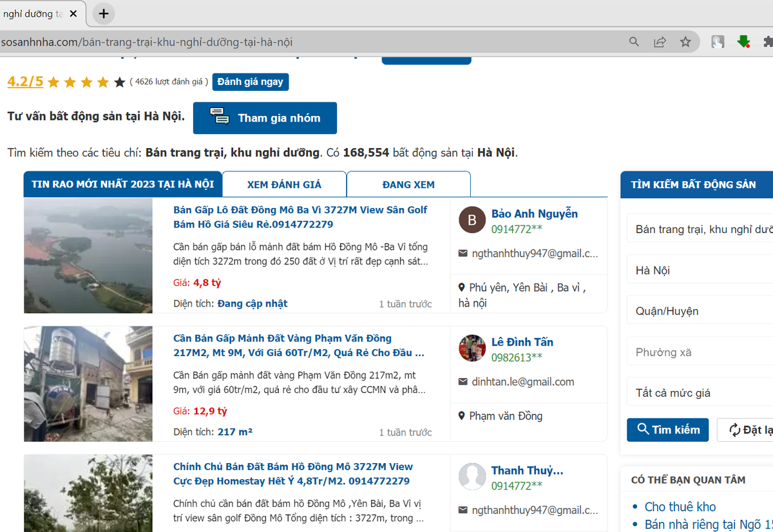Viewport: 773px width, 532px height.
Task: Open the Đồng Mô lake listing thumbnail
Action: 88,256
